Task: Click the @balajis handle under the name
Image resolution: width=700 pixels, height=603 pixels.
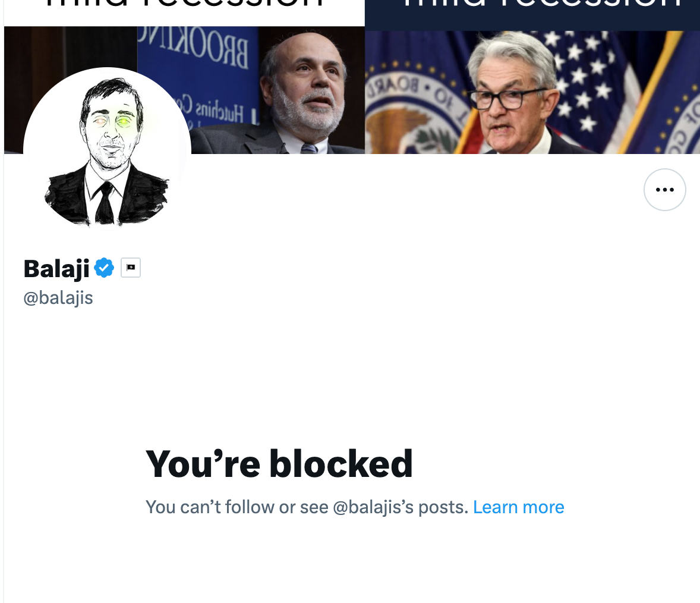Action: [x=58, y=297]
